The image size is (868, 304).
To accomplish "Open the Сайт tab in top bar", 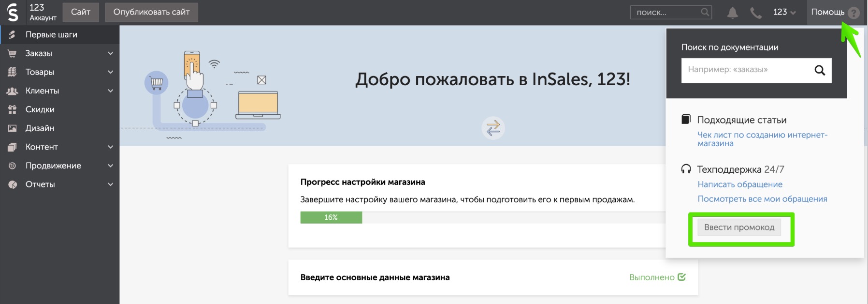I will (x=81, y=12).
